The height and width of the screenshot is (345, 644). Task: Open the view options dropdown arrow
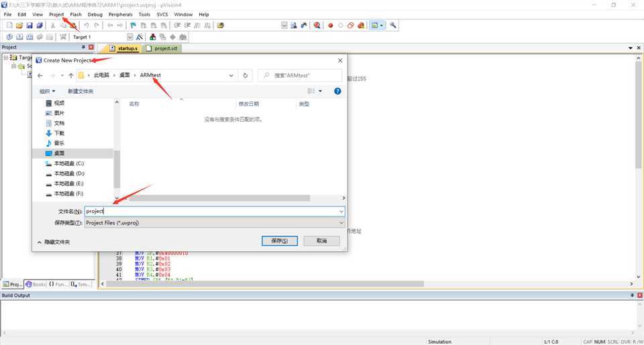coord(321,91)
